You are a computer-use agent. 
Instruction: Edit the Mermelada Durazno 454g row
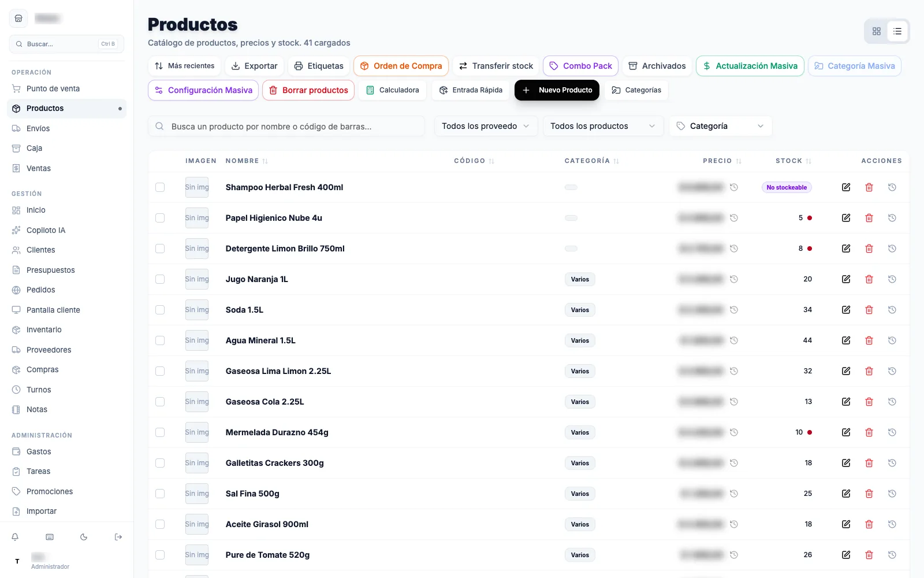[x=846, y=432]
